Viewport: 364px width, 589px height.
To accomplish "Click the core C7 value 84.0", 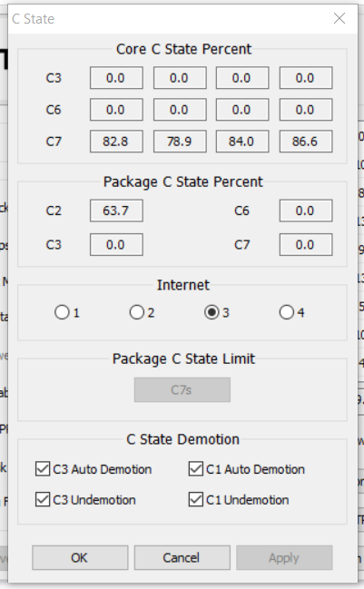I will 242,142.
